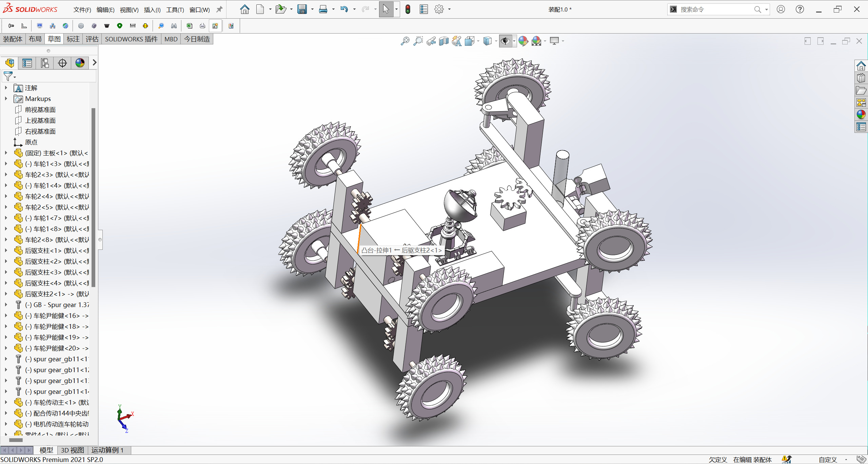
Task: Click the yellow cross symmetry icon
Action: (x=145, y=26)
